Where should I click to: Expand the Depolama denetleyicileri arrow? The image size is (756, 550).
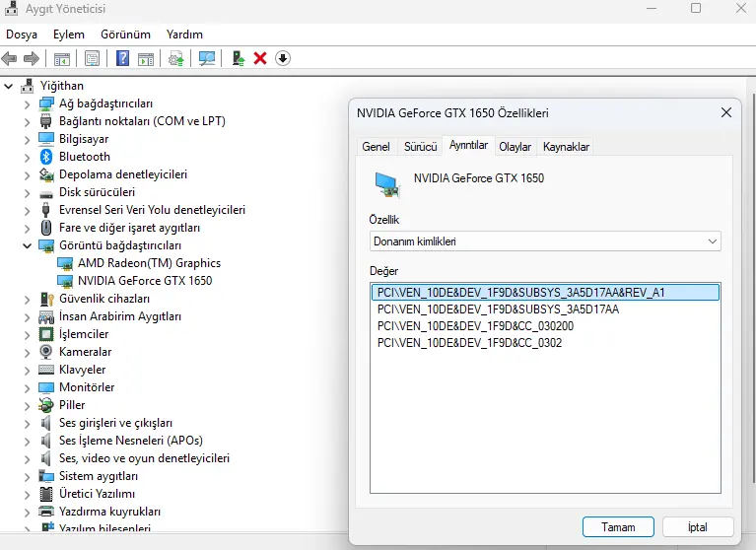coord(28,175)
